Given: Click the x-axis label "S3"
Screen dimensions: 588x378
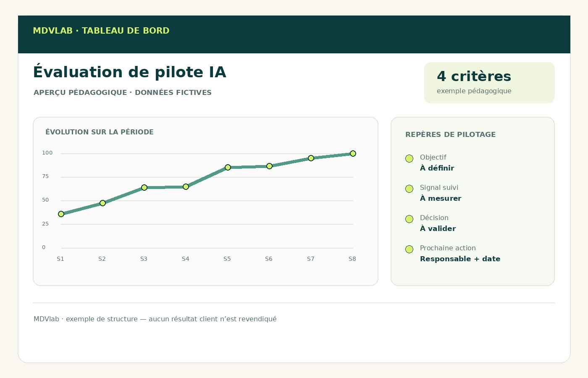Looking at the screenshot, I should 144,259.
